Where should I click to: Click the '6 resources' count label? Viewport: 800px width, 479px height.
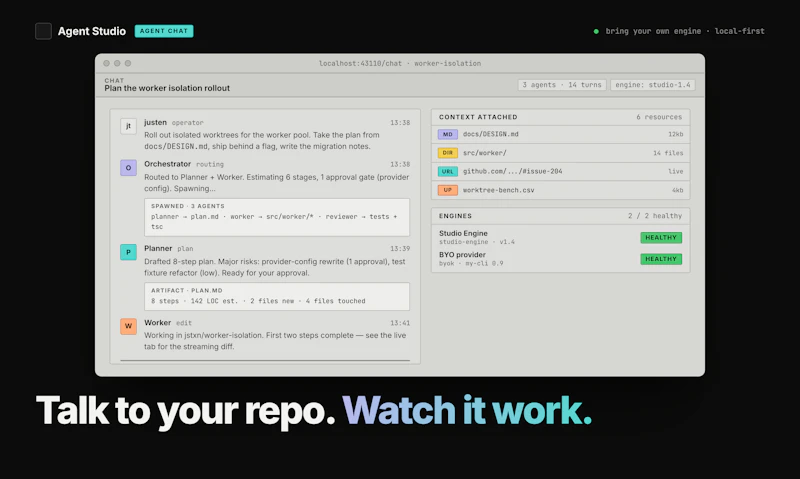[x=659, y=117]
